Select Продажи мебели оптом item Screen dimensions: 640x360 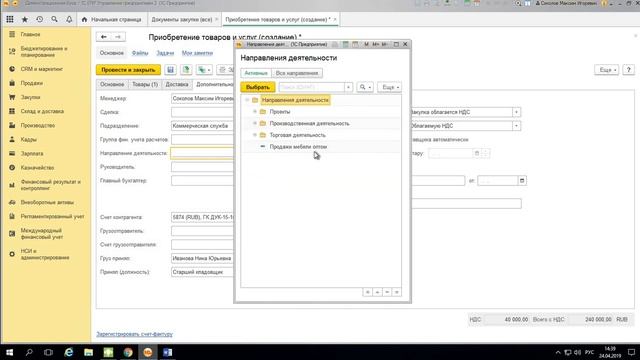click(298, 147)
